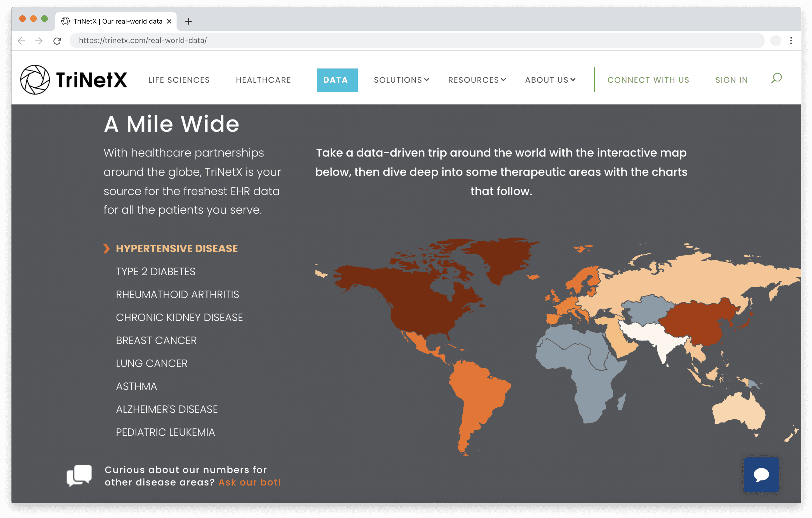
Task: Click the TriNetX favicon on the browser tab
Action: click(66, 21)
